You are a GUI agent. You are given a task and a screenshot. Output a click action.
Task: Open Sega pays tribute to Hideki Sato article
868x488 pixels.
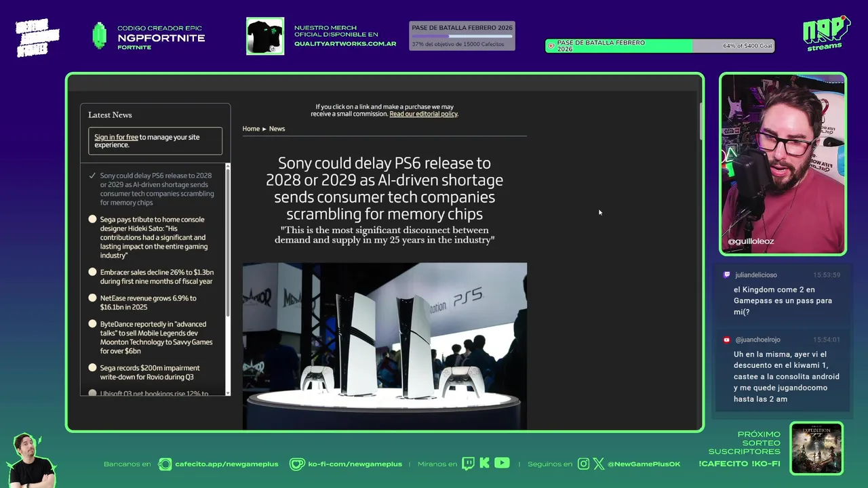coord(154,237)
